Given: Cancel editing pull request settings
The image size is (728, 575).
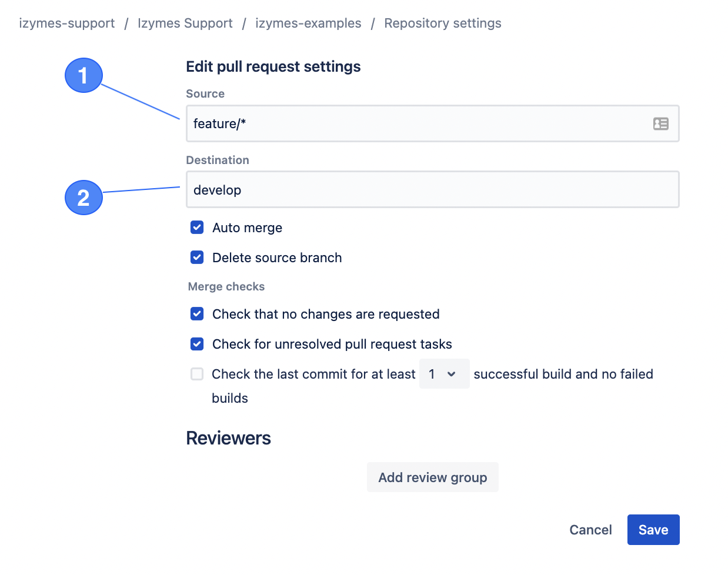Looking at the screenshot, I should tap(590, 530).
